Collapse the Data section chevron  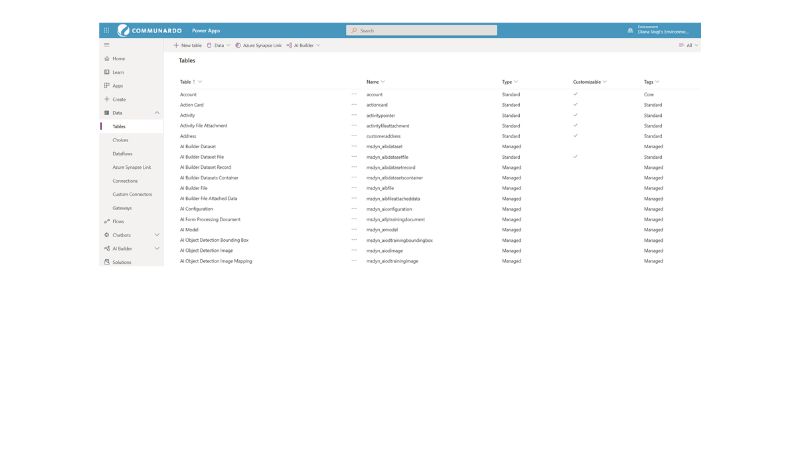(157, 113)
